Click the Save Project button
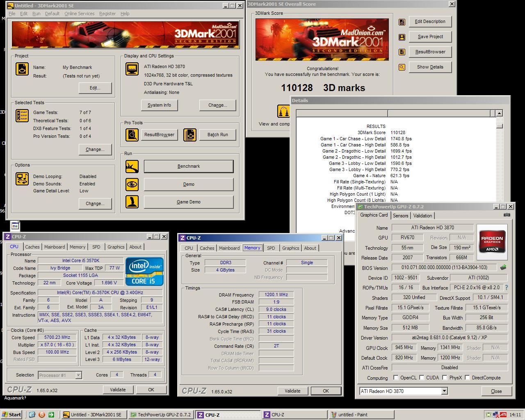The width and height of the screenshot is (525, 420). pos(430,37)
